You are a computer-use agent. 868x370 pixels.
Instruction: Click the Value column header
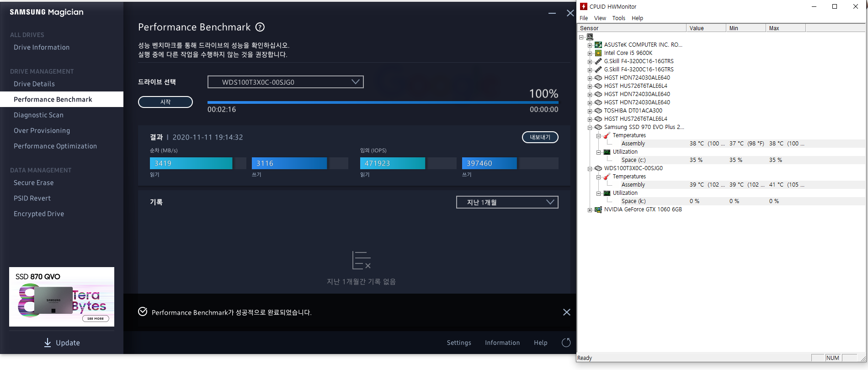706,28
